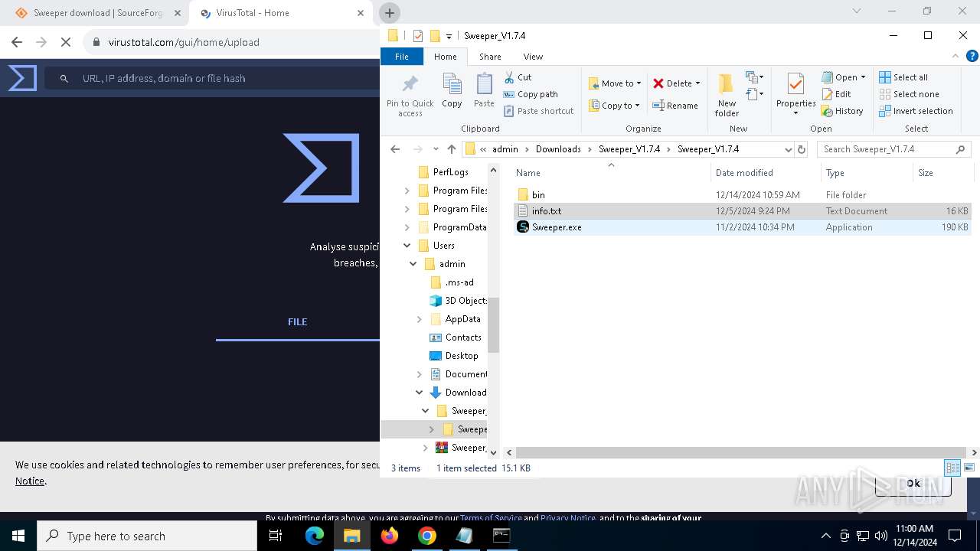Switch to large icons view button
Image resolution: width=980 pixels, height=551 pixels.
tap(969, 468)
